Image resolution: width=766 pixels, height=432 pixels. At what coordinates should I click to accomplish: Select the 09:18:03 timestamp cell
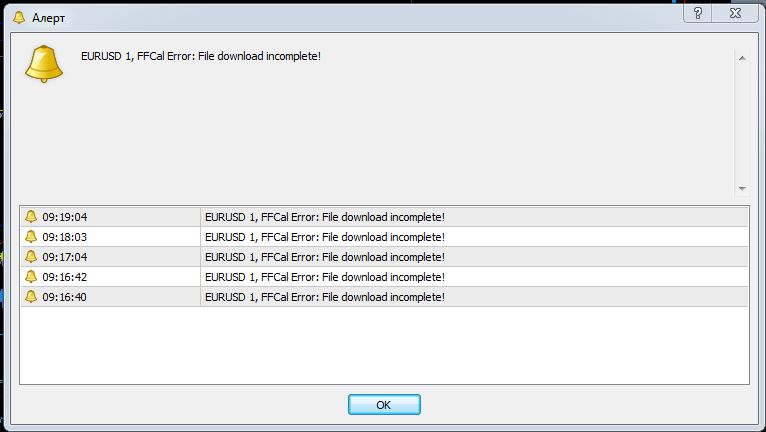click(110, 237)
